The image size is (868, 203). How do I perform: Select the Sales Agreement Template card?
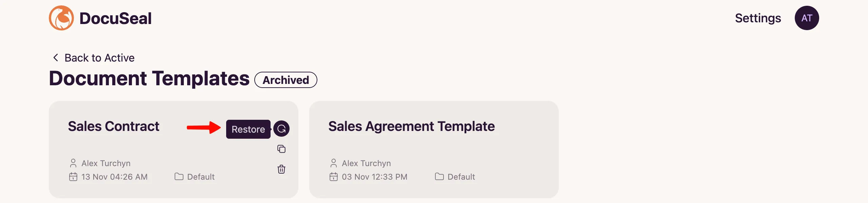pos(434,149)
